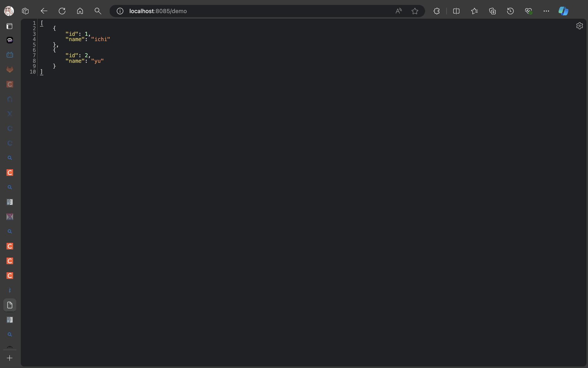Image resolution: width=588 pixels, height=368 pixels.
Task: Add this page to favorites star
Action: 415,11
